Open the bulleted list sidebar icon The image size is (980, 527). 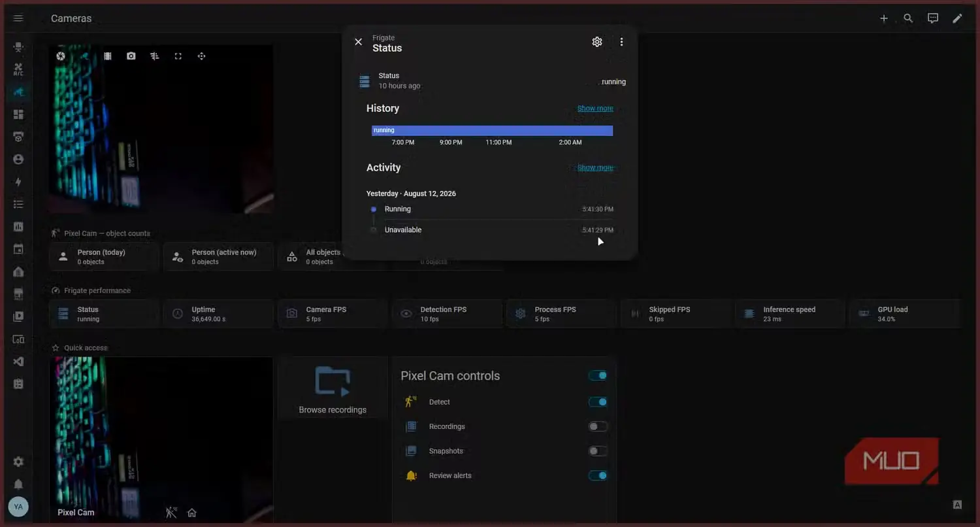18,205
